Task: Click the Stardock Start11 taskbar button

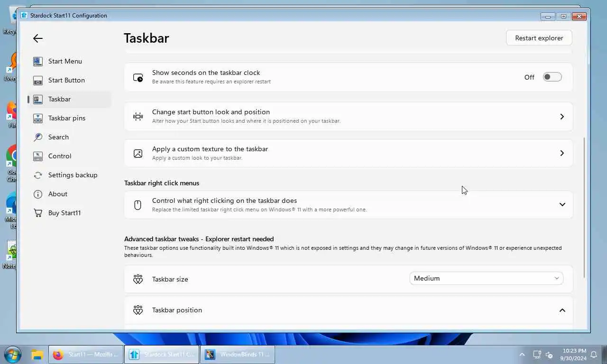Action: point(162,355)
